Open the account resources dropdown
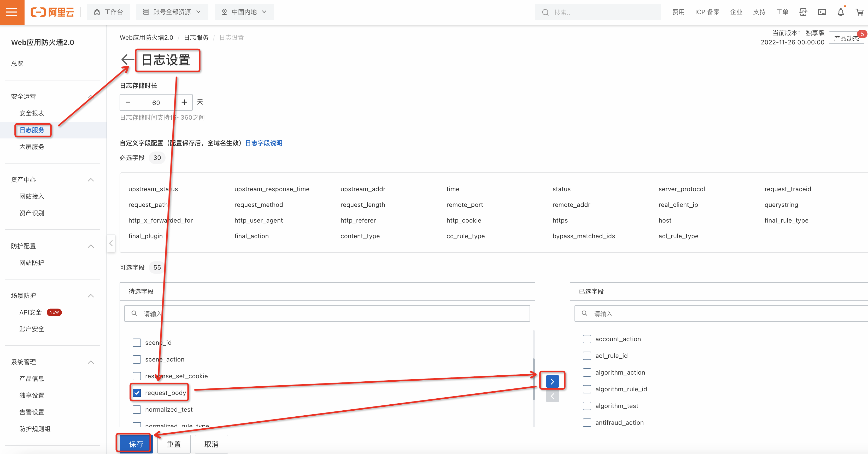868x454 pixels. pos(172,12)
